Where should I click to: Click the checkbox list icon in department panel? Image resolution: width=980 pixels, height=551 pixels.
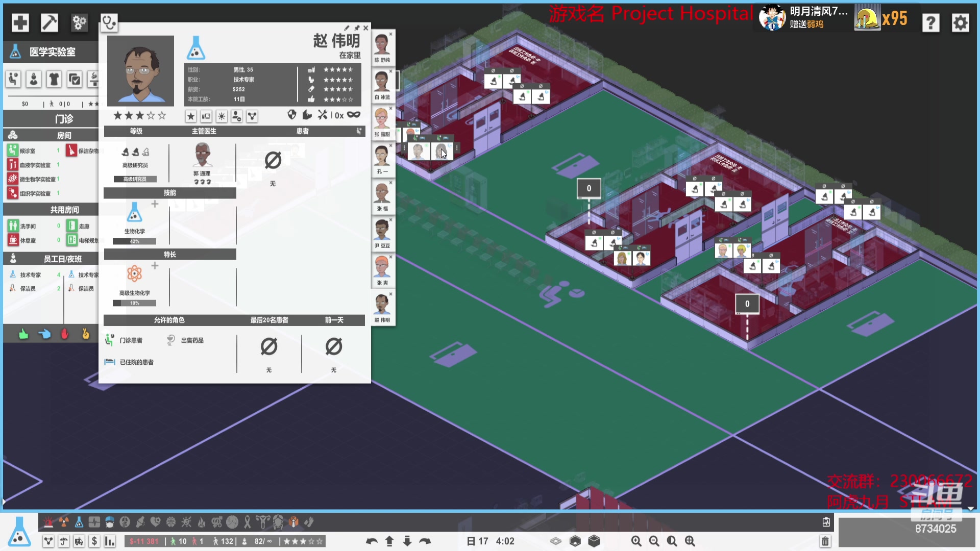pyautogui.click(x=75, y=79)
